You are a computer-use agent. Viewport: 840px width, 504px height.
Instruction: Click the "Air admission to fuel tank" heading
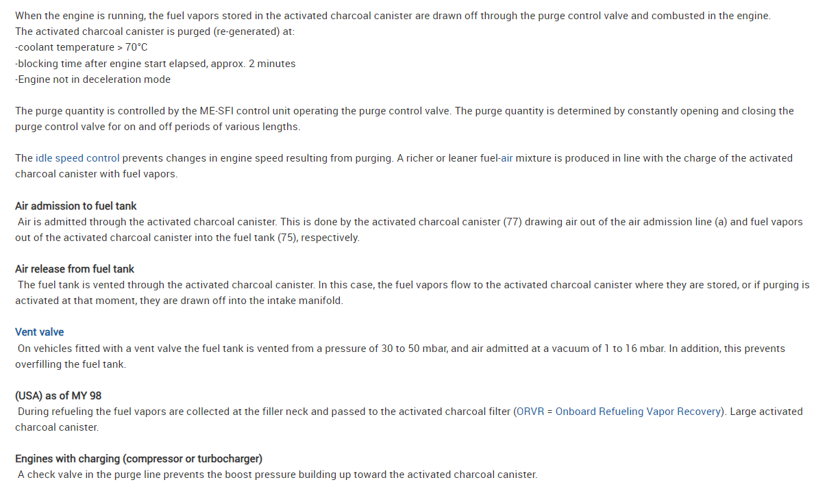click(x=76, y=206)
